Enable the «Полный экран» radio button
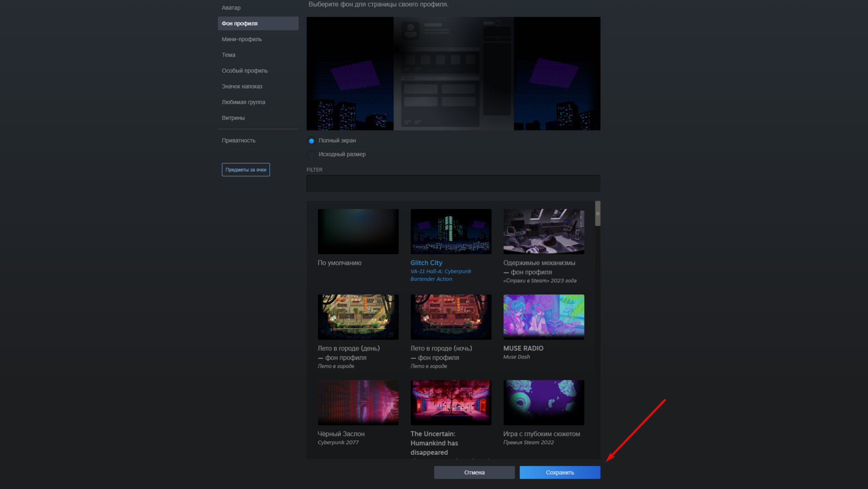Viewport: 868px width, 489px height. coord(311,140)
